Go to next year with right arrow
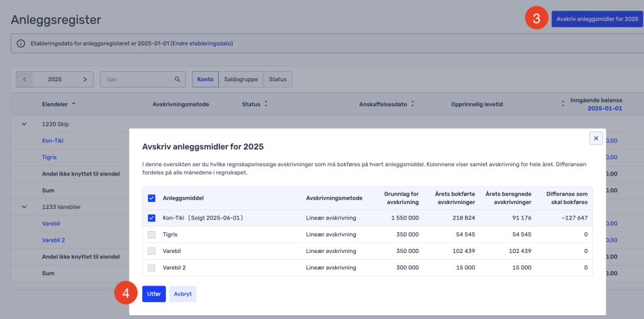644x319 pixels. 85,79
